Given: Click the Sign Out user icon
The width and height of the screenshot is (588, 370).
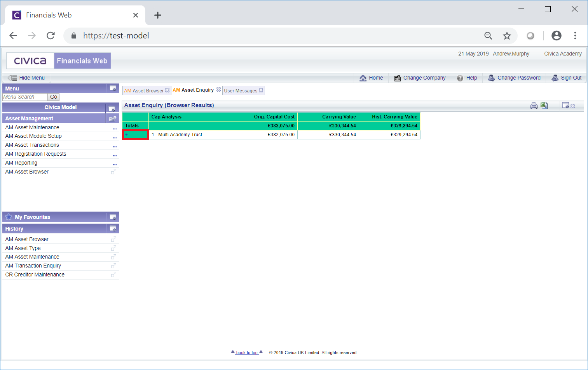Looking at the screenshot, I should click(555, 78).
